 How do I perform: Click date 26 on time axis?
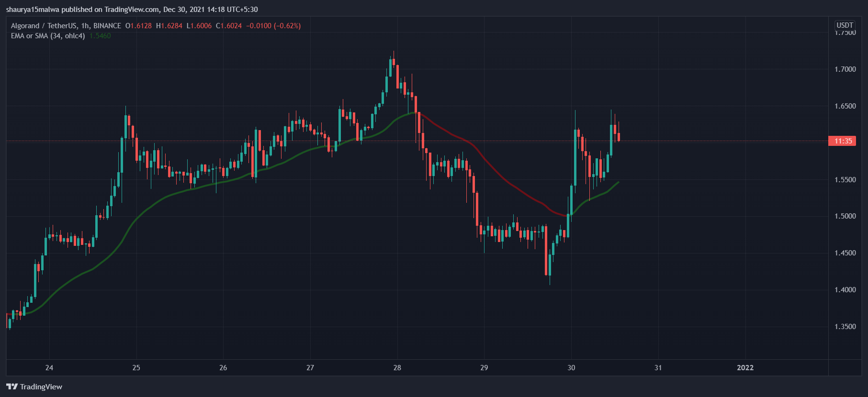tap(223, 368)
